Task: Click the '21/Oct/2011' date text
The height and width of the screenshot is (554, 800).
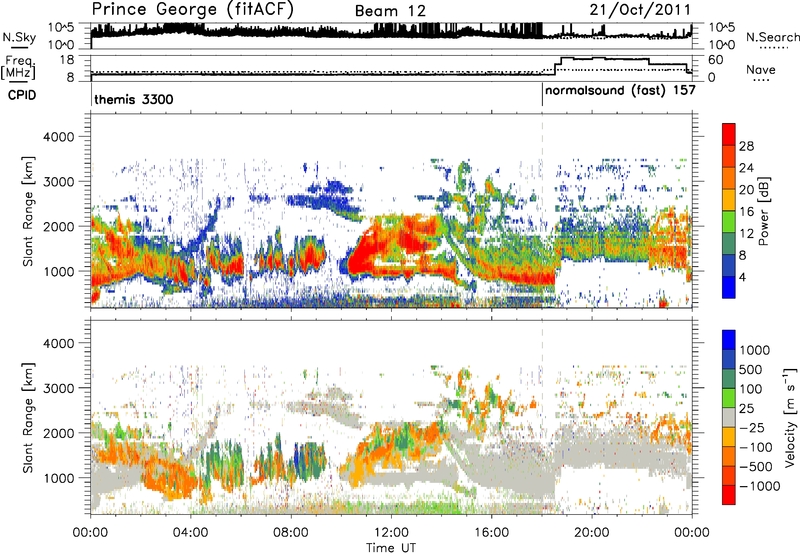Action: click(x=640, y=10)
